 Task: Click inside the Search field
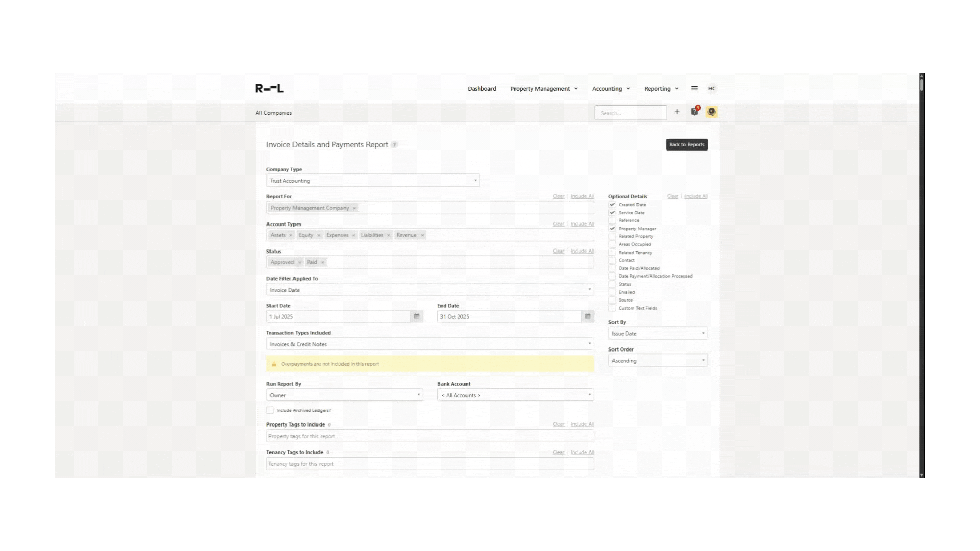pyautogui.click(x=630, y=112)
